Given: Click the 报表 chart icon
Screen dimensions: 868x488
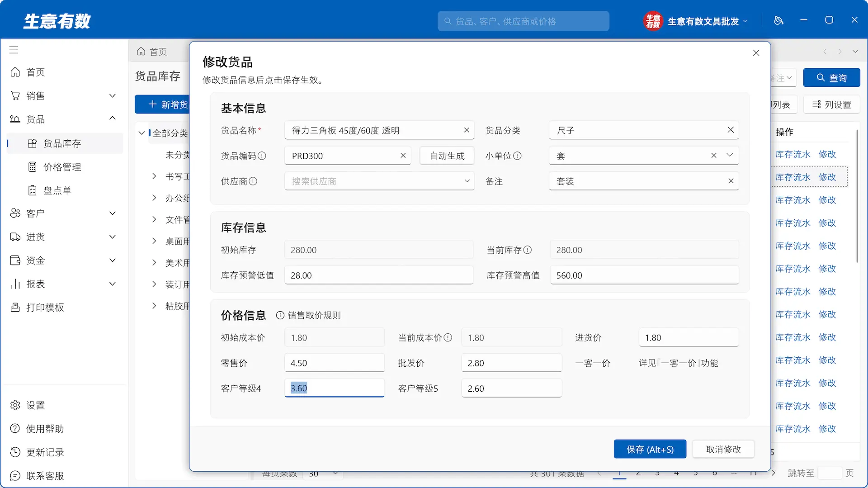Looking at the screenshot, I should [15, 284].
